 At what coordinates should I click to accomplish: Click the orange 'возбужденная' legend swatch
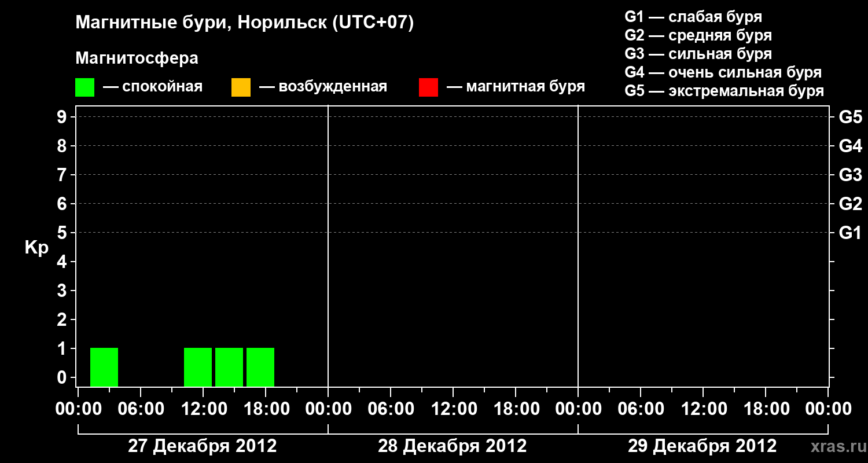click(x=241, y=87)
